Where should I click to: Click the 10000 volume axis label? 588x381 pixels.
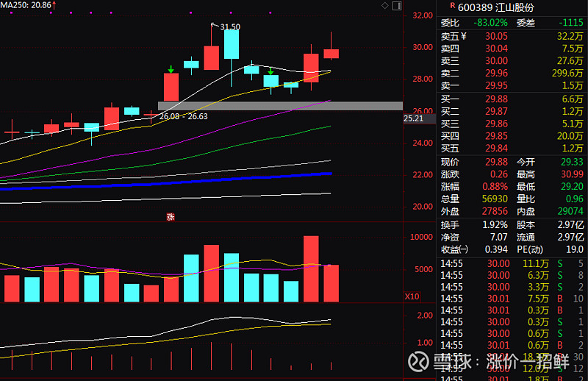(x=421, y=238)
